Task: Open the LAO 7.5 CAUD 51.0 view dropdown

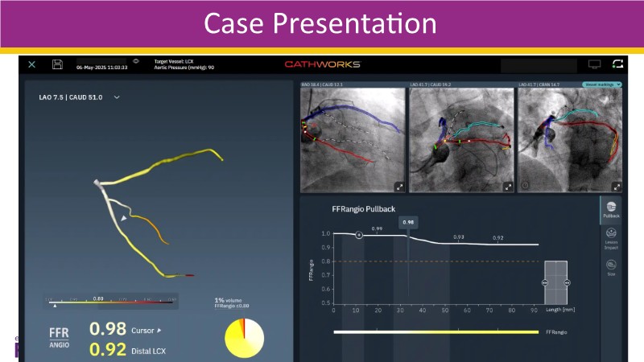Action: point(117,97)
